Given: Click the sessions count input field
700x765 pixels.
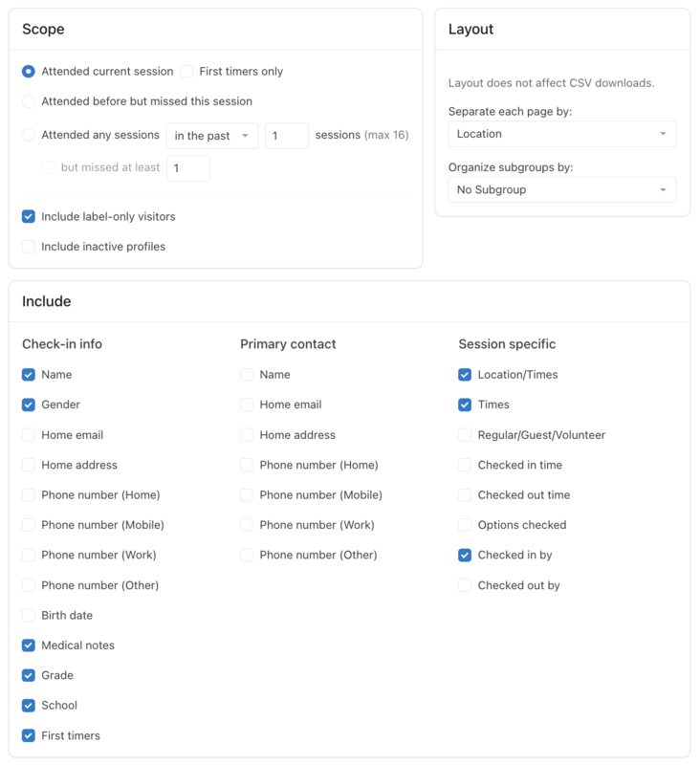Looking at the screenshot, I should click(286, 136).
